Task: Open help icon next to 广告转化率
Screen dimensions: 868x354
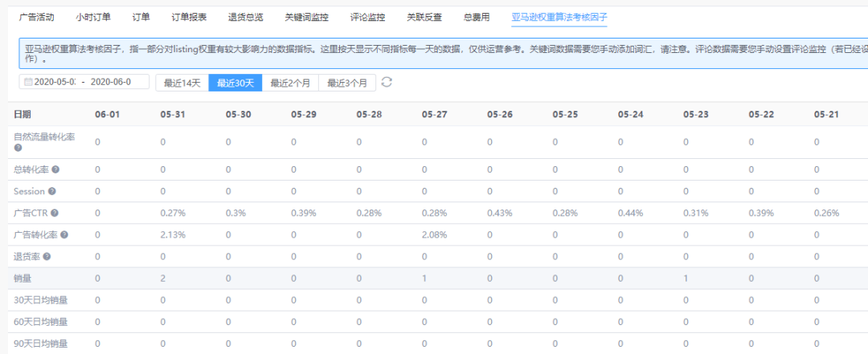Action: point(64,235)
